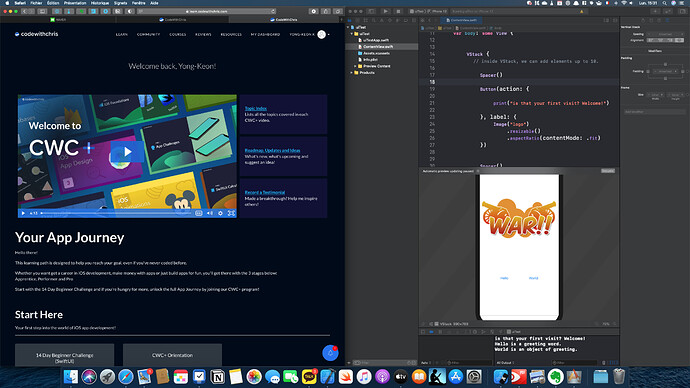Click Safari show tab overview button
Viewport: 690px width, 388px height.
(x=338, y=11)
